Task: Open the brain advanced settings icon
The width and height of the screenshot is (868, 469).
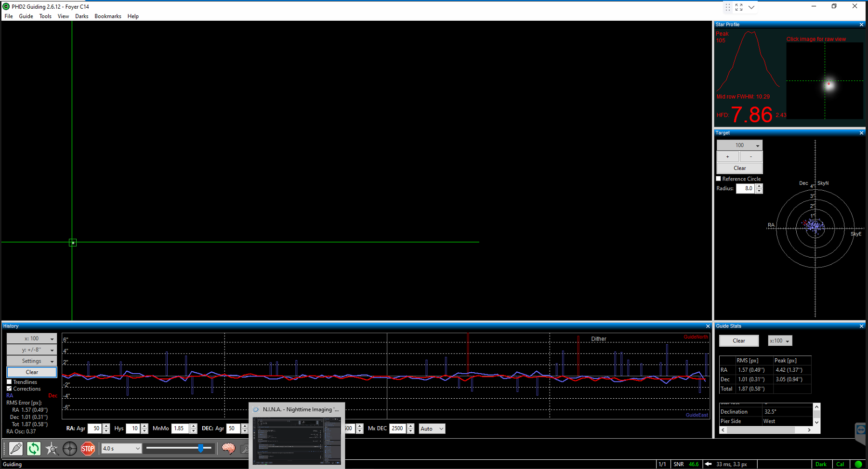Action: click(228, 448)
